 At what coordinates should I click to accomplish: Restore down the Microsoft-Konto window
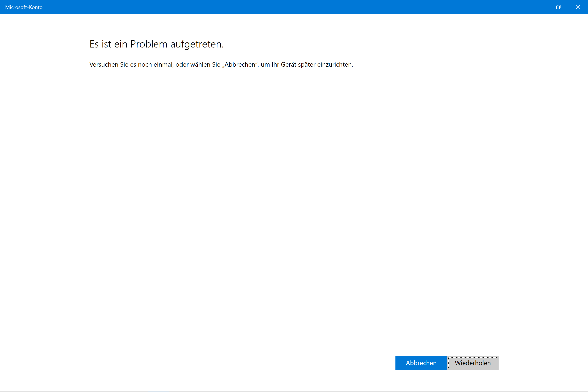pyautogui.click(x=558, y=7)
